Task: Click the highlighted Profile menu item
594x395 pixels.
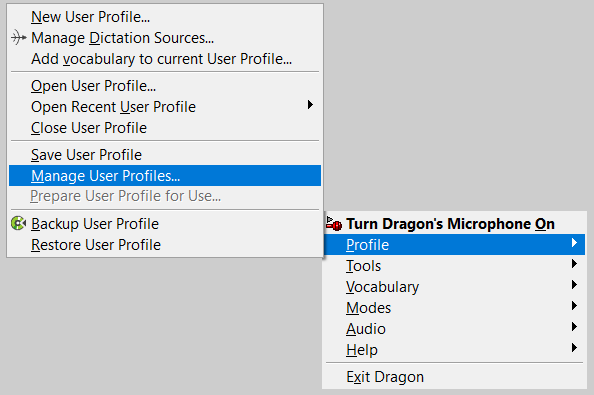Action: [455, 245]
